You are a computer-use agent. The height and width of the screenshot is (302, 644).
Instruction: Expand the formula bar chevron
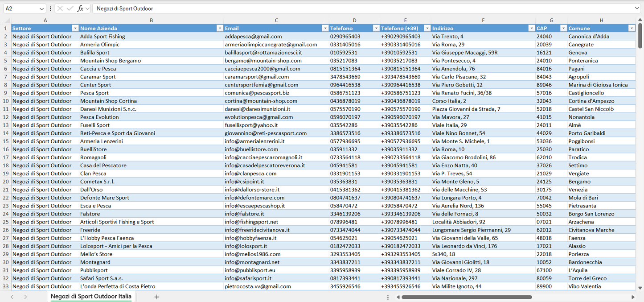(637, 8)
